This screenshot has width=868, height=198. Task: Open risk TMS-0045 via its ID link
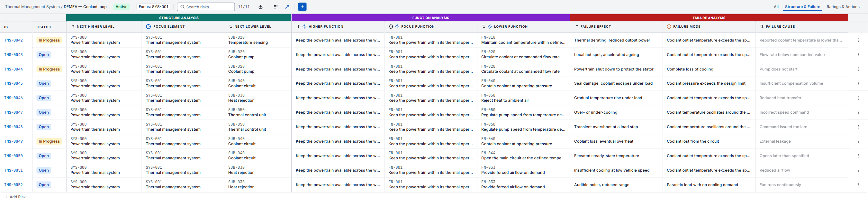click(x=14, y=83)
